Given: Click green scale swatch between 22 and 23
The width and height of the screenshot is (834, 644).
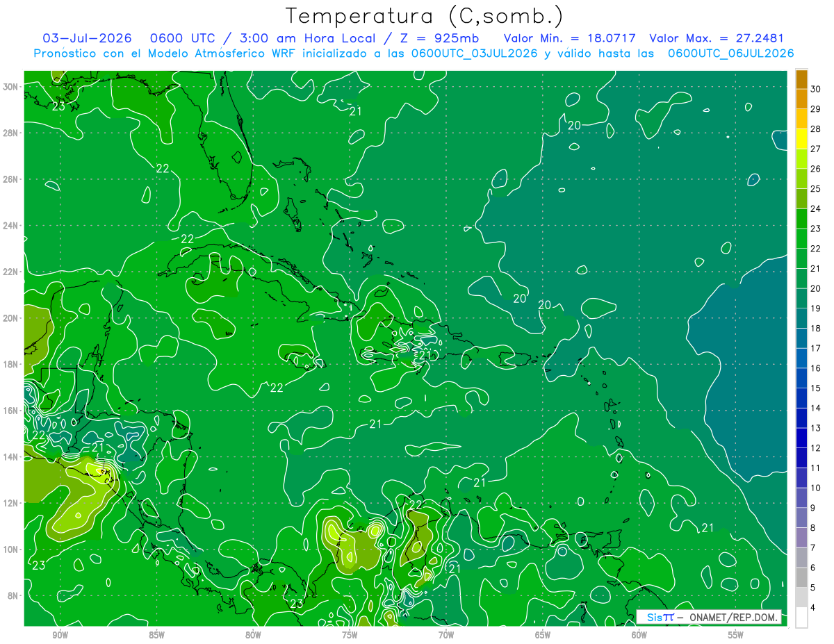Looking at the screenshot, I should 801,238.
